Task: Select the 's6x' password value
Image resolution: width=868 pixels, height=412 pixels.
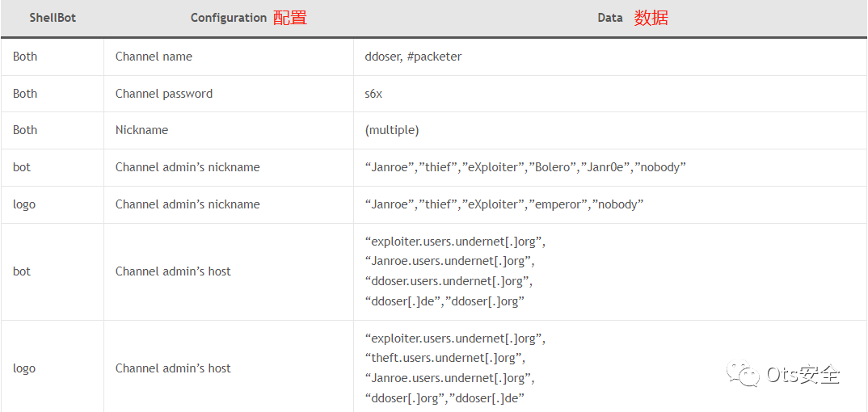Action: click(373, 94)
